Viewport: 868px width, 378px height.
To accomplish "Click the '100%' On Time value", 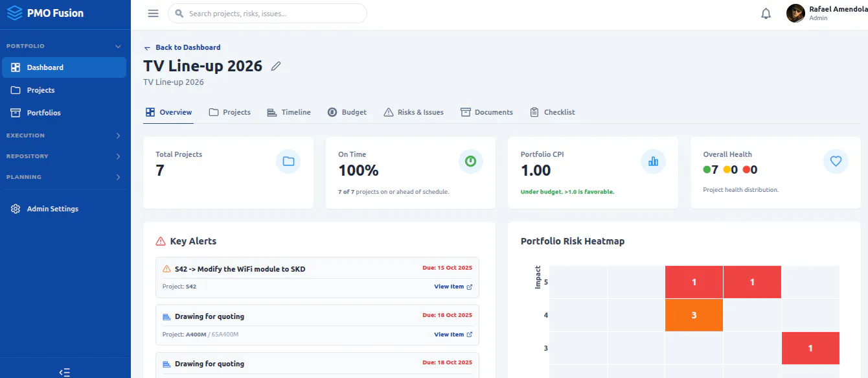I will click(358, 171).
